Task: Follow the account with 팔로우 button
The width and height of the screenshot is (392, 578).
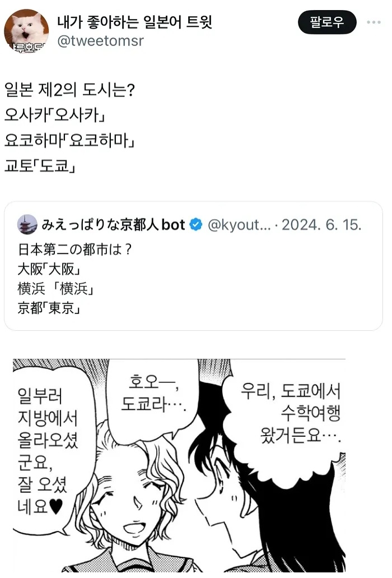Action: coord(327,22)
